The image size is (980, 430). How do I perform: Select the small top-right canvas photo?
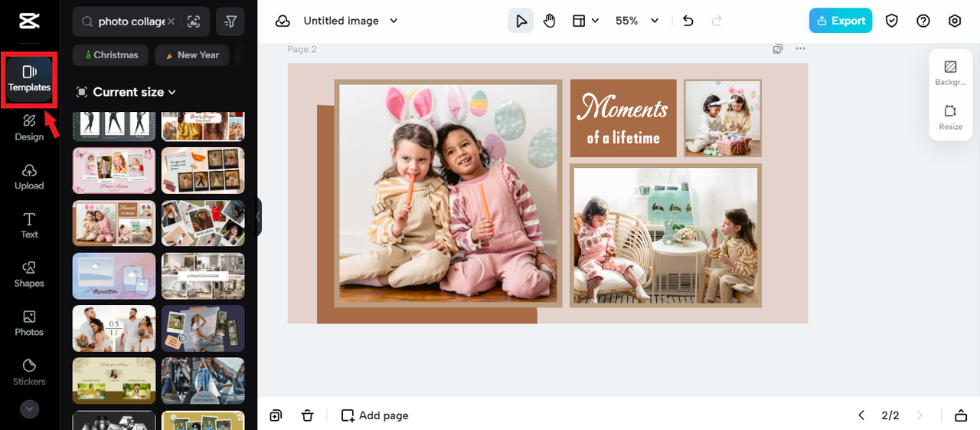click(722, 117)
